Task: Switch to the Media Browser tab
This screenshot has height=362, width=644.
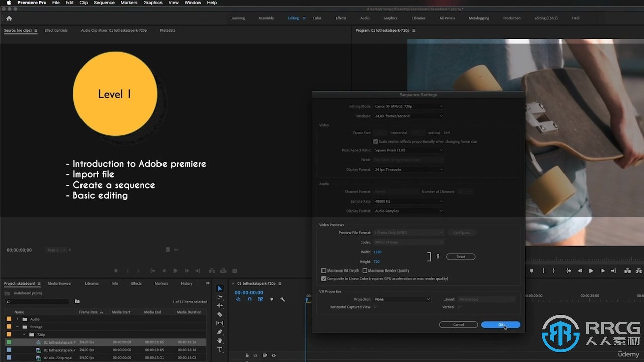Action: tap(60, 283)
